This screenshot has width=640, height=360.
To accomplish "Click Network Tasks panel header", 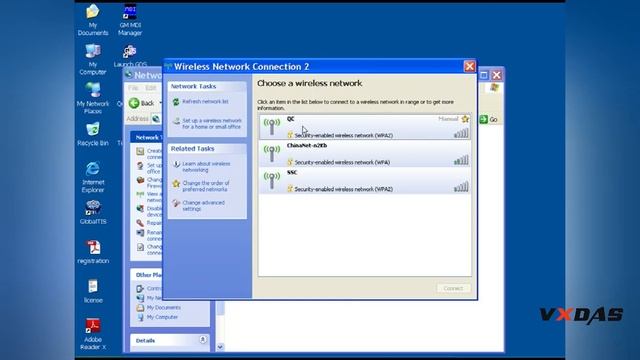I will tap(207, 87).
